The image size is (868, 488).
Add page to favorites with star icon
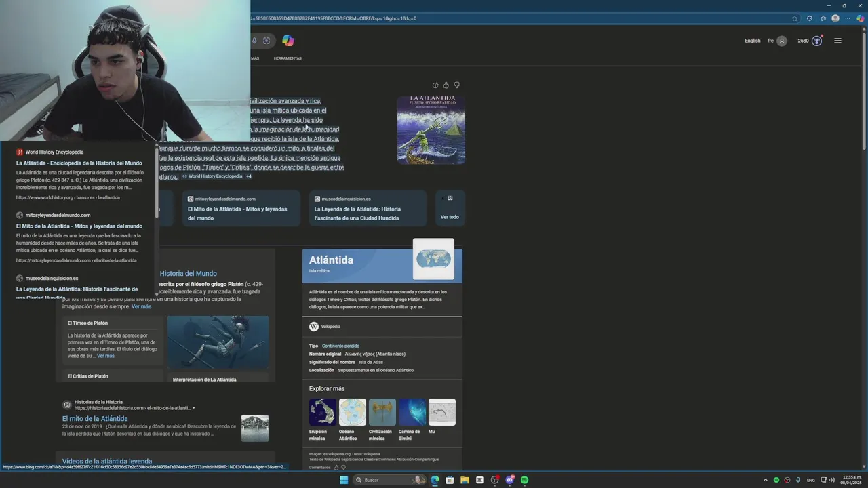[x=795, y=18]
